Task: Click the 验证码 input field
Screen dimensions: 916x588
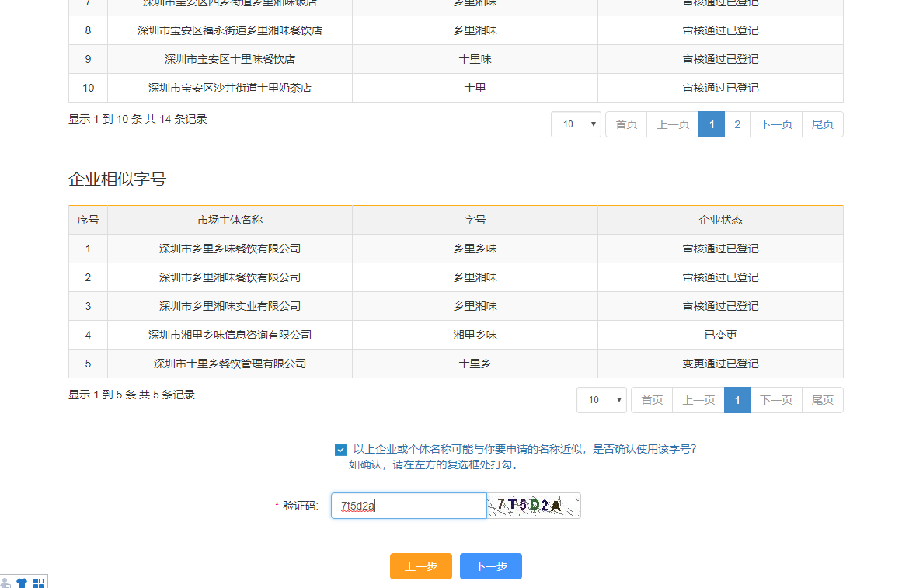Action: point(408,505)
